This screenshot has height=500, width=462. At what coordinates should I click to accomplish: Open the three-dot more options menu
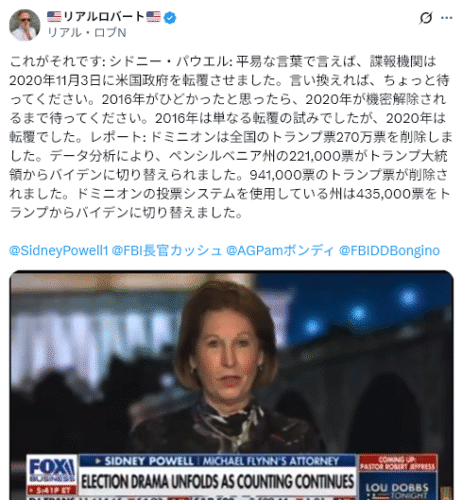point(446,18)
